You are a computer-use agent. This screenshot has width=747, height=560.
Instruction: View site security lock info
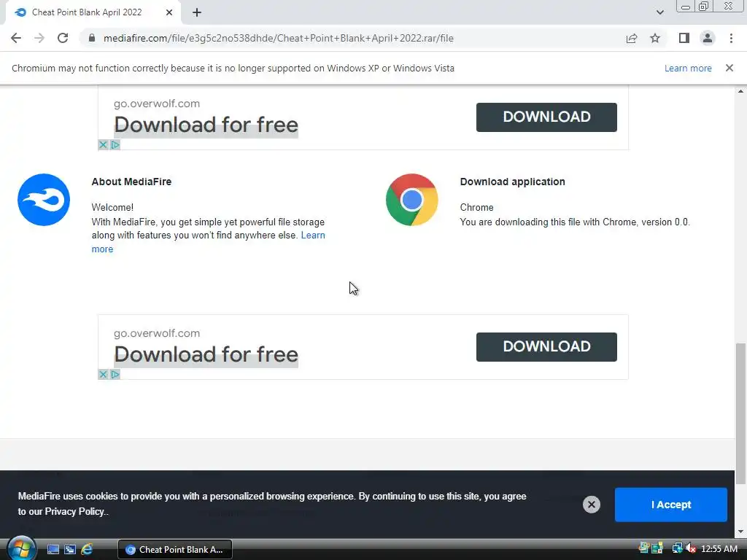pyautogui.click(x=92, y=38)
